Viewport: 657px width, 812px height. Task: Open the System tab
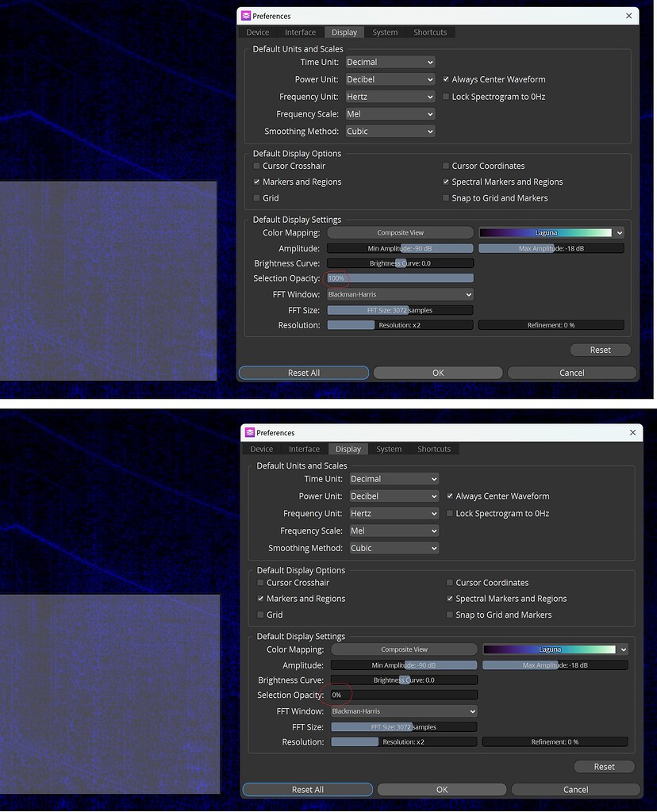click(x=385, y=32)
